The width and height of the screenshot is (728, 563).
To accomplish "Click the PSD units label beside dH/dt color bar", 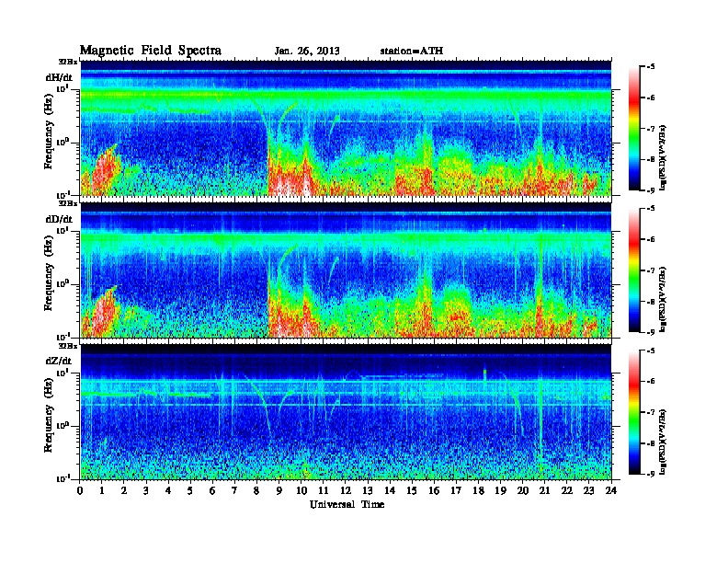I will tap(663, 157).
